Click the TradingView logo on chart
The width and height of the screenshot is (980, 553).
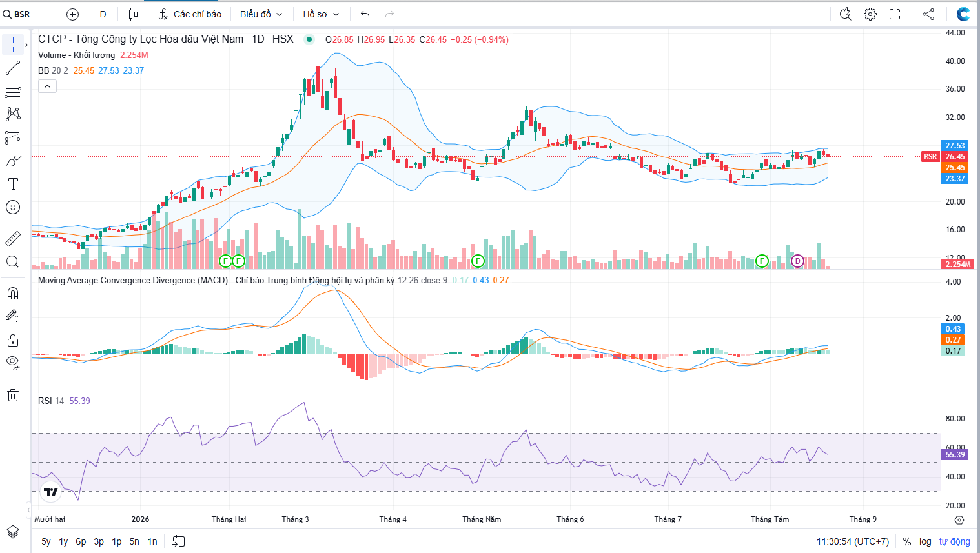(x=50, y=492)
